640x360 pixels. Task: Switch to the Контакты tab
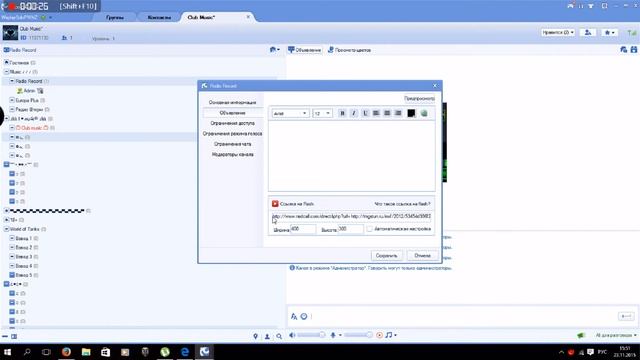point(159,18)
